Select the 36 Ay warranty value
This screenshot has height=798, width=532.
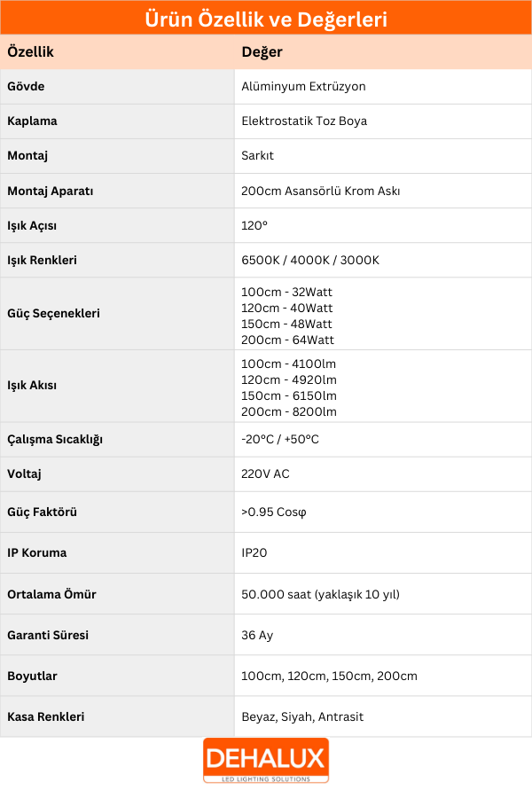tap(258, 635)
